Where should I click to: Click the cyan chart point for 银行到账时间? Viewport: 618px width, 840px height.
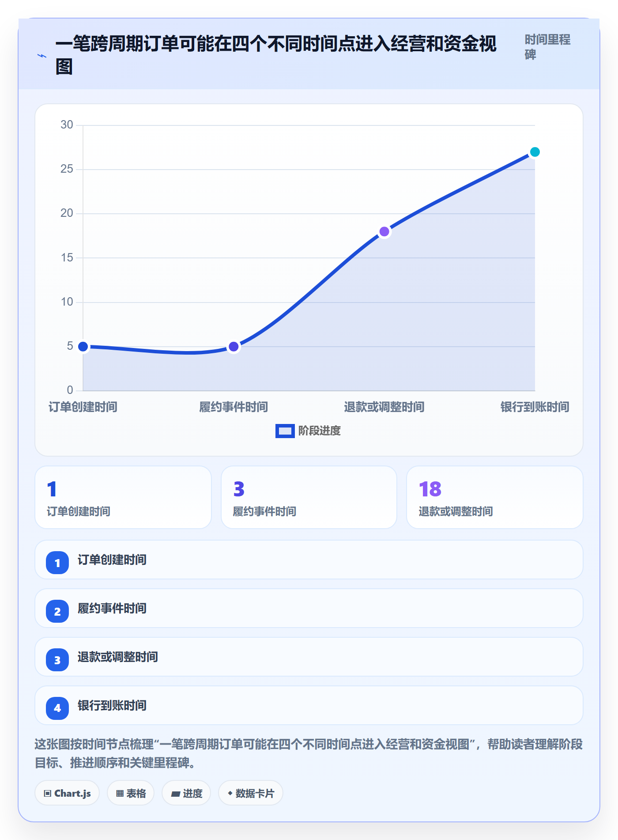535,152
